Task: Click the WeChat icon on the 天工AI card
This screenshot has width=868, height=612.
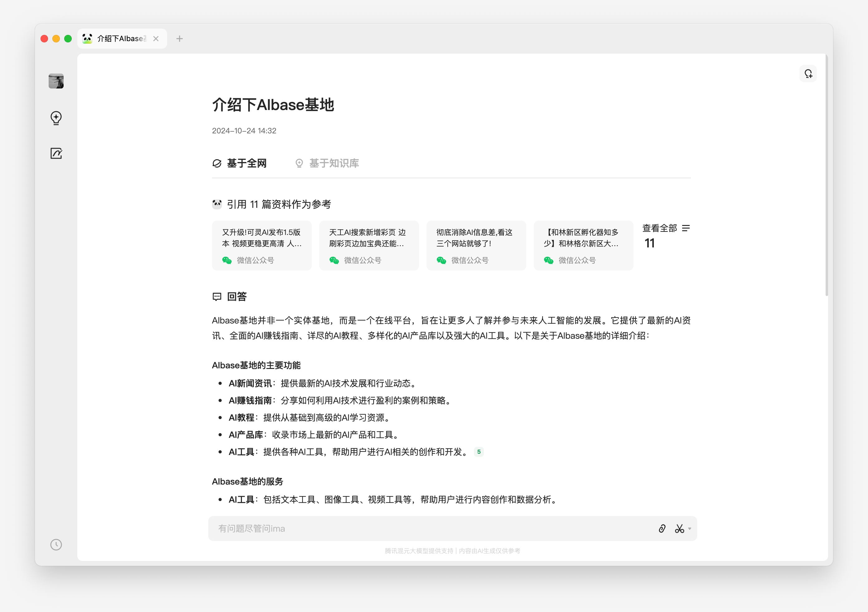Action: 334,260
